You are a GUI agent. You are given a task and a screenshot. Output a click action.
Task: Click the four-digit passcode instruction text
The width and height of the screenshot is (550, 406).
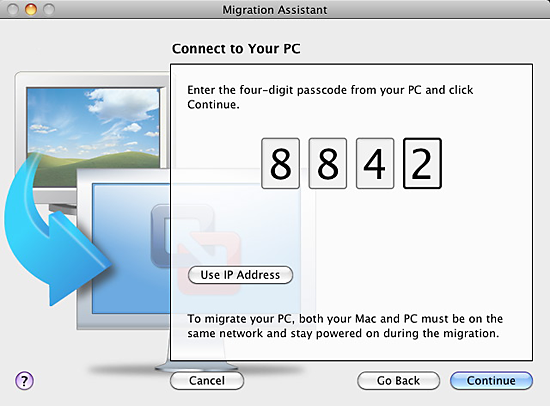(330, 97)
